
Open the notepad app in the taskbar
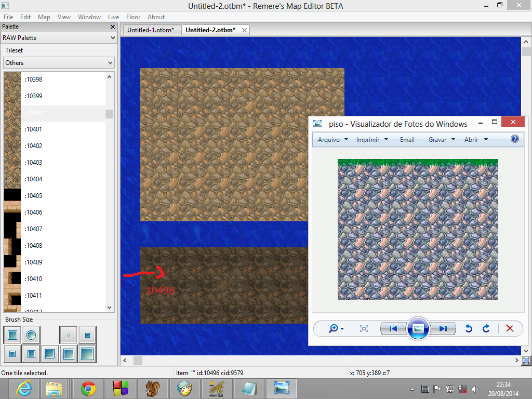(x=249, y=389)
